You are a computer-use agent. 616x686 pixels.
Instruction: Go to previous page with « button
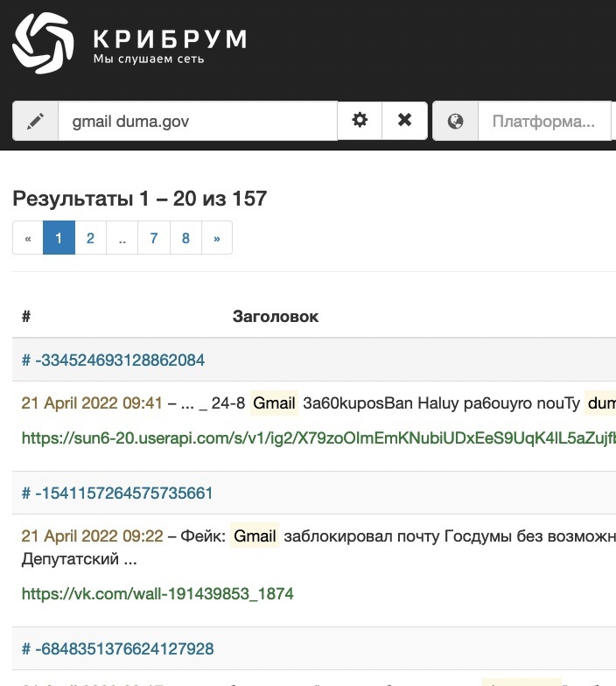pos(28,238)
